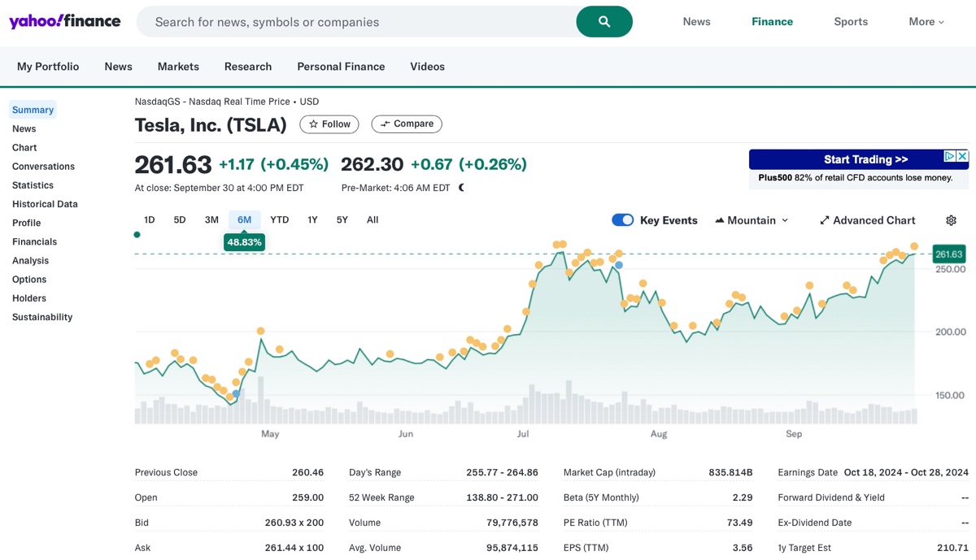The width and height of the screenshot is (976, 560).
Task: Close the Plus500 ad with X icon
Action: 962,156
